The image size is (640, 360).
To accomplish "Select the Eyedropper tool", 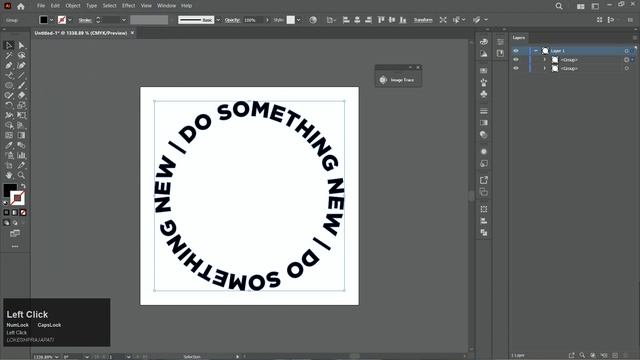I will pyautogui.click(x=9, y=145).
